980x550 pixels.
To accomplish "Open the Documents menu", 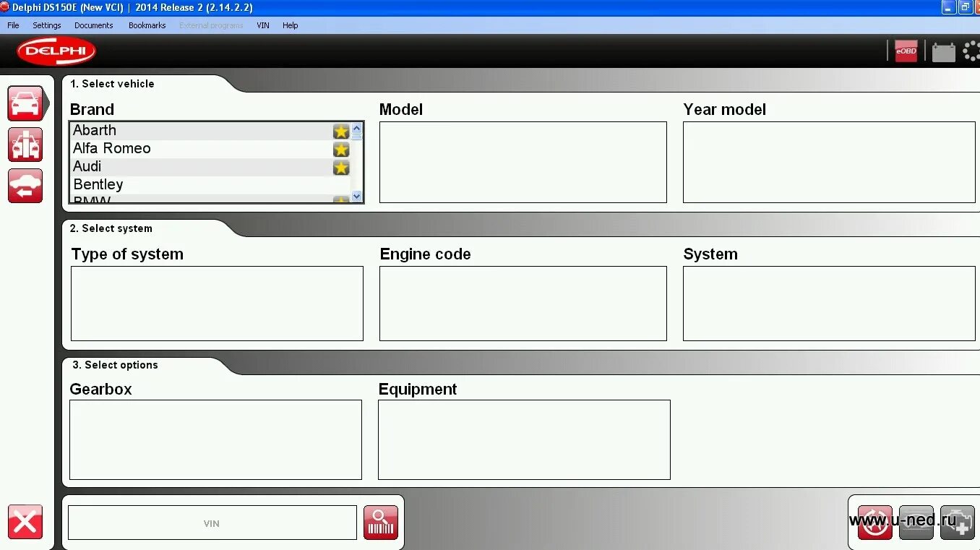I will click(94, 25).
